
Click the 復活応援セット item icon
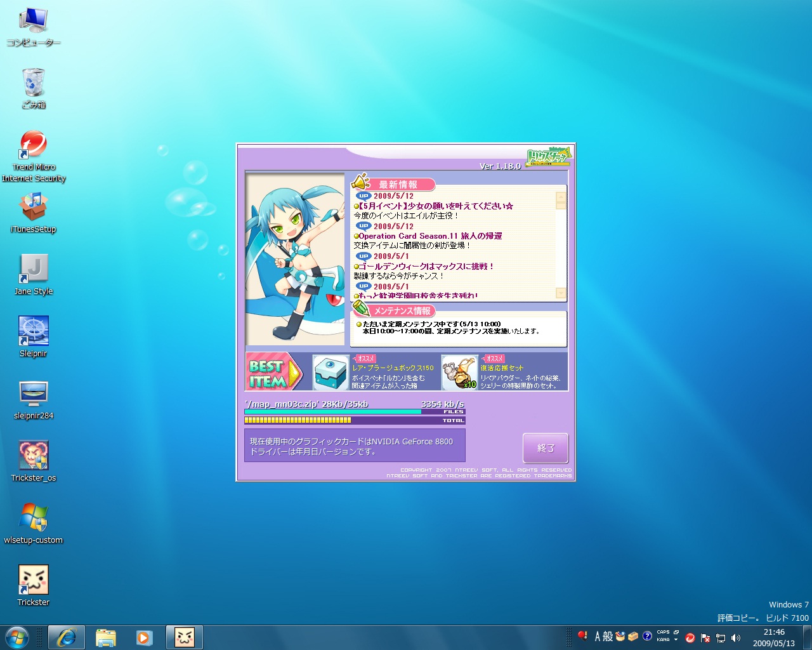[x=459, y=372]
